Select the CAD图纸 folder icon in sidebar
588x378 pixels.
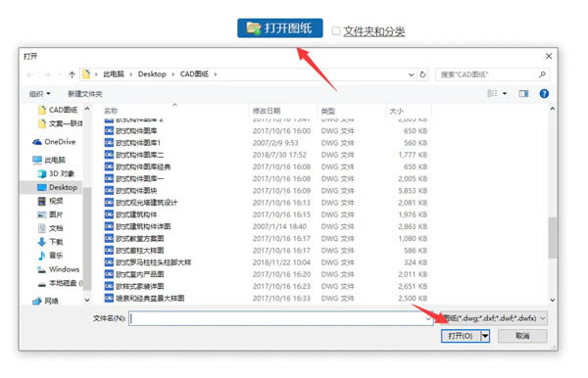coord(42,110)
